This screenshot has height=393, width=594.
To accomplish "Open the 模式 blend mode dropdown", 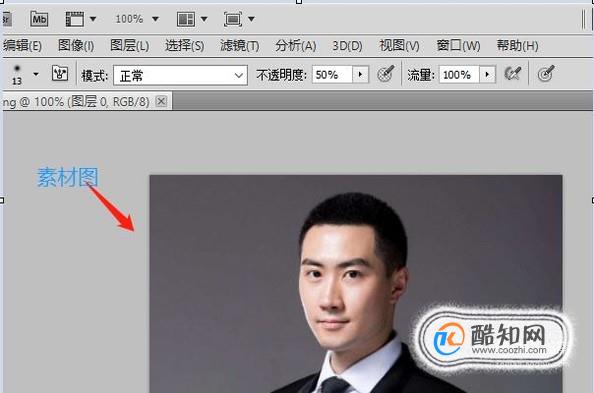I will click(x=180, y=75).
